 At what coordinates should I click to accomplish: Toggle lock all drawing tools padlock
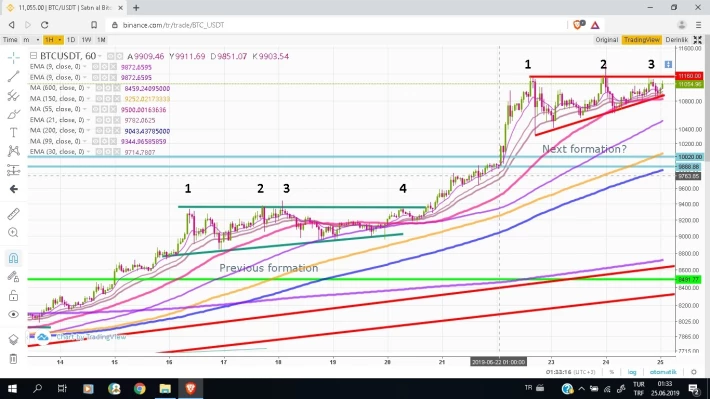pos(13,296)
